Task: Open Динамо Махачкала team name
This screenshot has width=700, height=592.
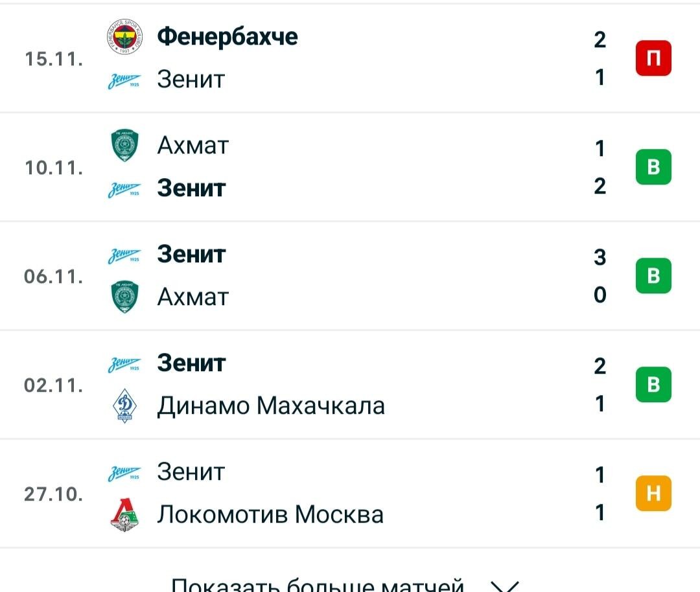Action: coord(271,405)
